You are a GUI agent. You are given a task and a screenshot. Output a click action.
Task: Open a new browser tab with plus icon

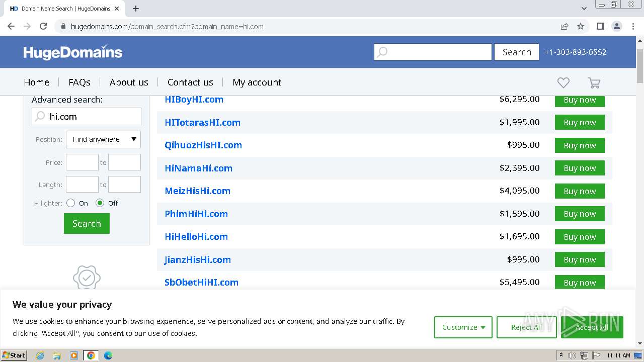(136, 9)
